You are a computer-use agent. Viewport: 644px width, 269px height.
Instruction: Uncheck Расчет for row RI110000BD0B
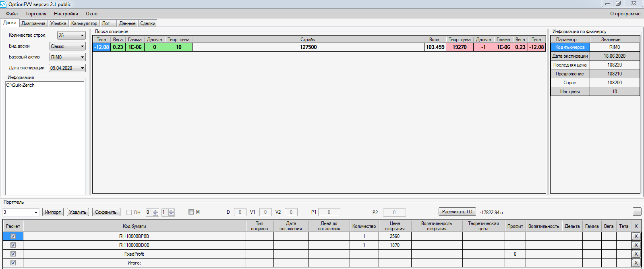(13, 245)
